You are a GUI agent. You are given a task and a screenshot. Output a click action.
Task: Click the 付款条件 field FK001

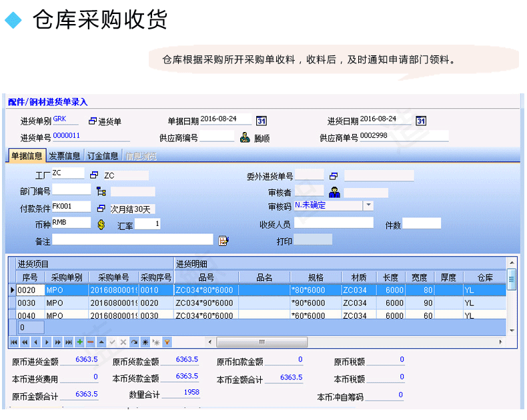tap(71, 206)
